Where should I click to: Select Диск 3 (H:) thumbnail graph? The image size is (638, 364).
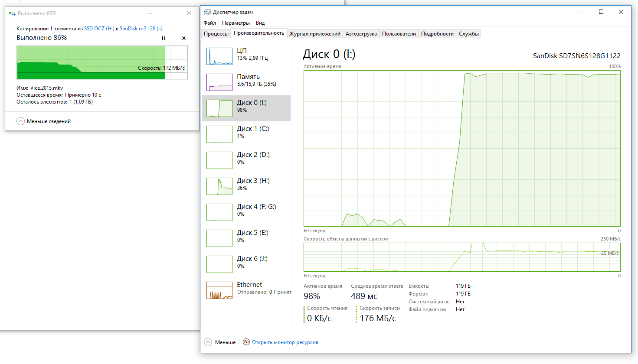219,186
